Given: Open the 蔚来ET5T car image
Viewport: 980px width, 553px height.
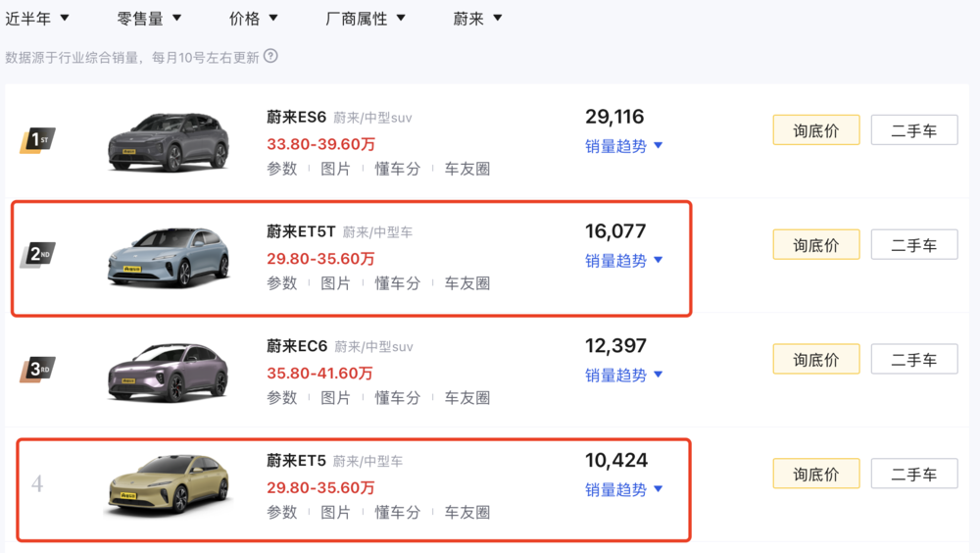Looking at the screenshot, I should pyautogui.click(x=169, y=258).
